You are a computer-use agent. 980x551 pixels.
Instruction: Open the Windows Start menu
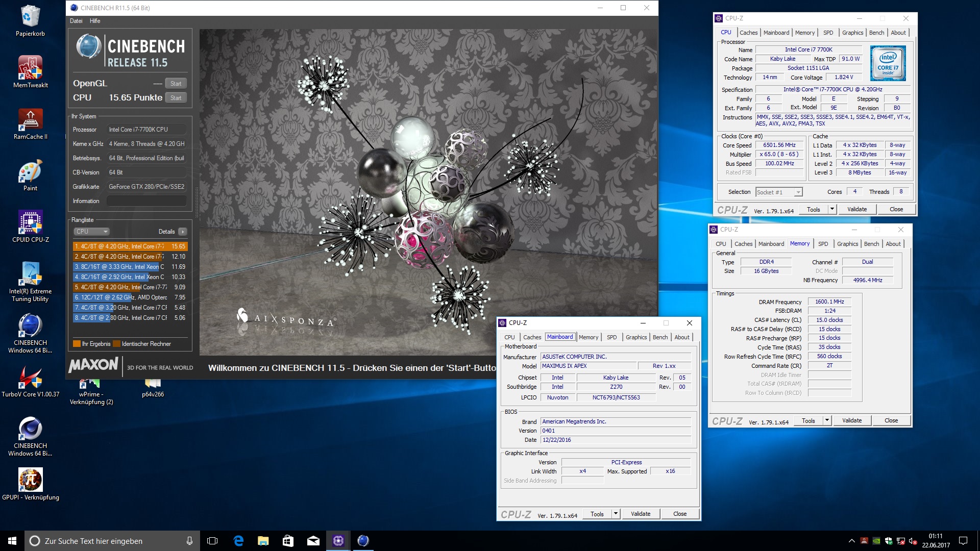(12, 541)
